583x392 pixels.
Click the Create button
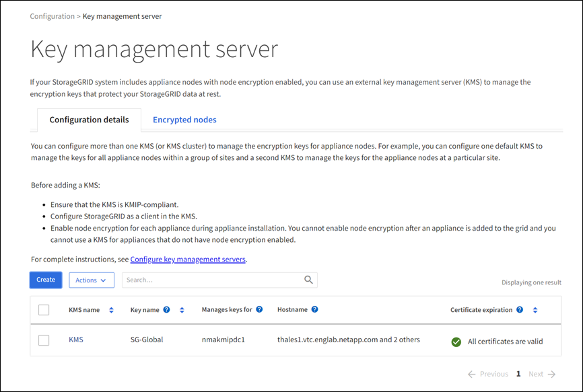[46, 280]
